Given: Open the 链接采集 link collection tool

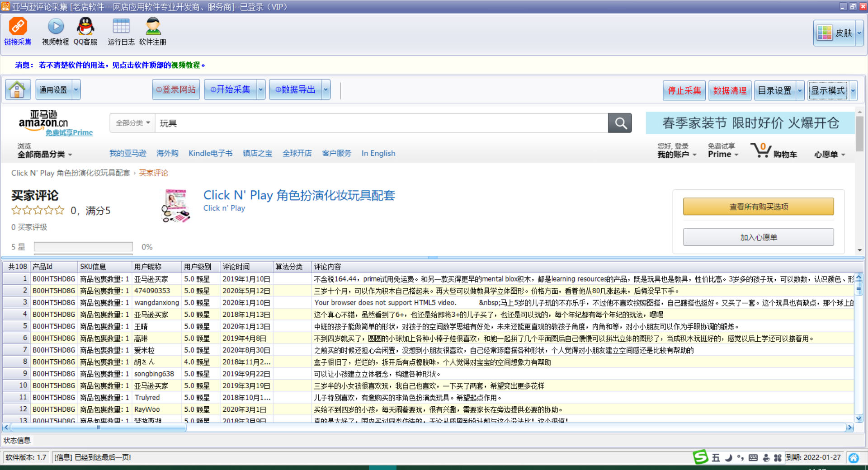Looking at the screenshot, I should click(18, 32).
